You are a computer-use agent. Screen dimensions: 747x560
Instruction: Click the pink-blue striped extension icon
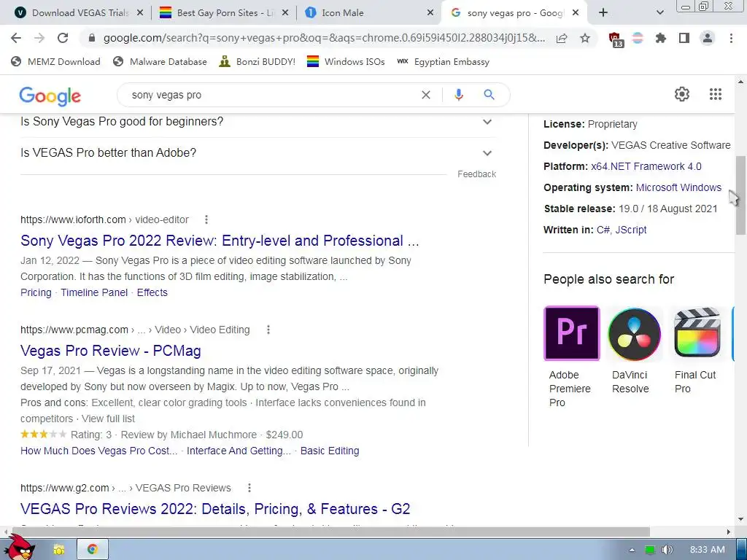(638, 38)
